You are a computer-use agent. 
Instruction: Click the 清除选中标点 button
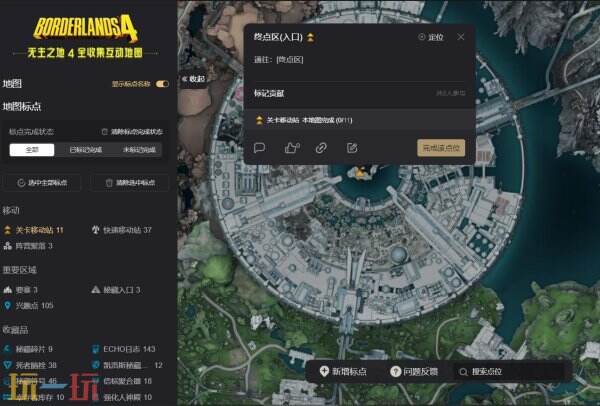130,183
